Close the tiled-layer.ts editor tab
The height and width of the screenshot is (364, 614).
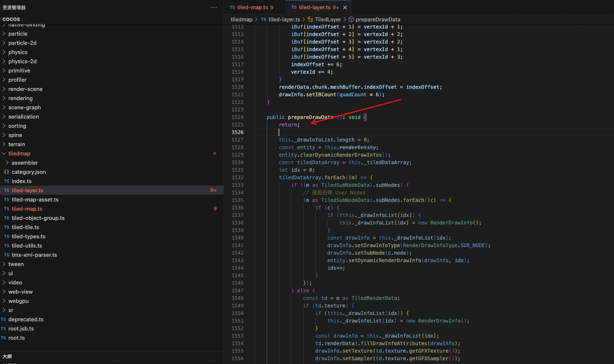click(345, 8)
